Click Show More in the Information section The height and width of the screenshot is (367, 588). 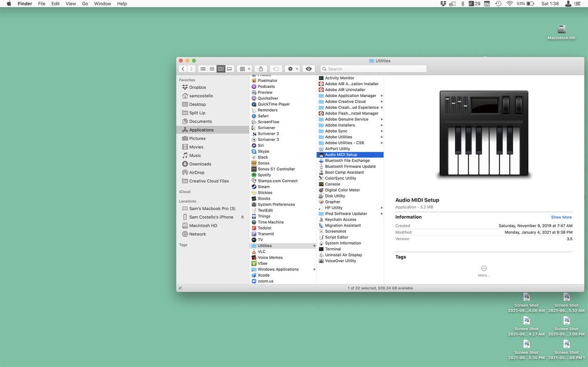[561, 217]
